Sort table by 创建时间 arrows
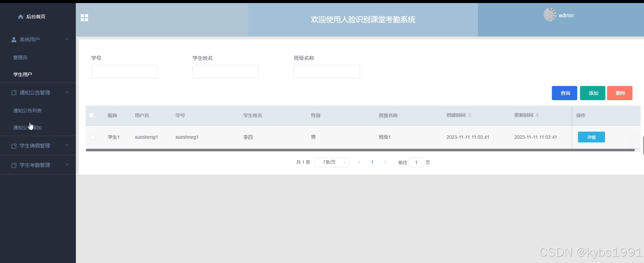 [x=469, y=115]
